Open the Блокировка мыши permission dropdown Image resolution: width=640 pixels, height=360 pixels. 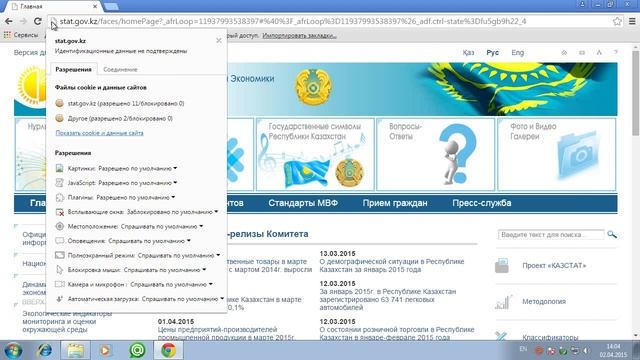(165, 270)
